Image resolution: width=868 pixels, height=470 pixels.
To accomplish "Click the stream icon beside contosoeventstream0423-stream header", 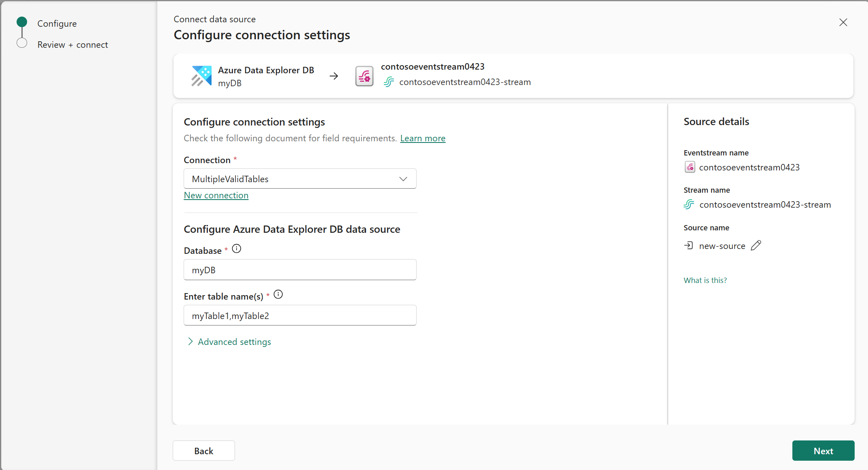I will coord(389,82).
